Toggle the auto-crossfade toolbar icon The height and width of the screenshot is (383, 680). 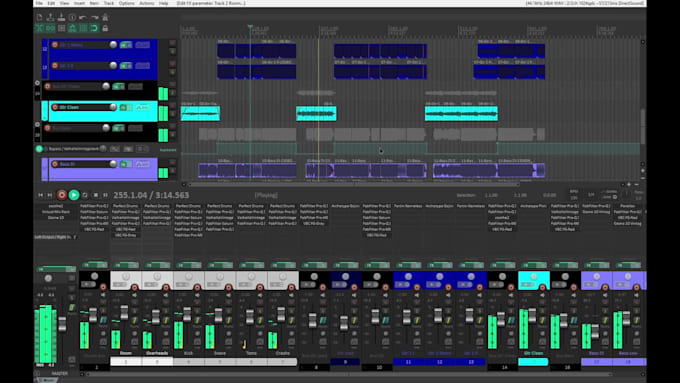coord(39,28)
